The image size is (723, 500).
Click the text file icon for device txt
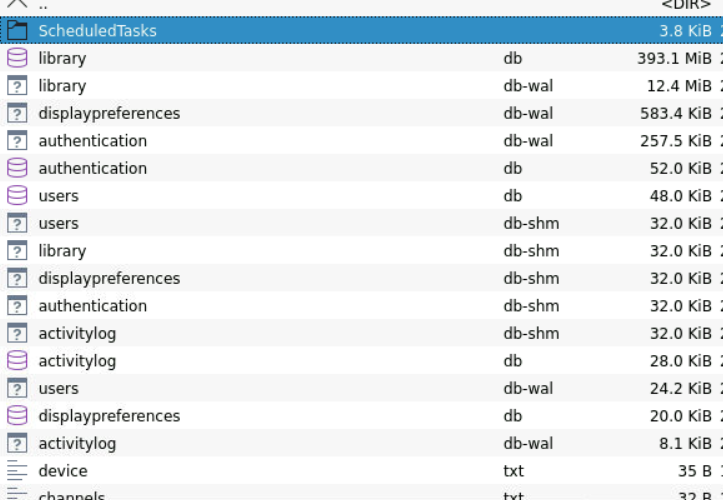click(x=17, y=471)
